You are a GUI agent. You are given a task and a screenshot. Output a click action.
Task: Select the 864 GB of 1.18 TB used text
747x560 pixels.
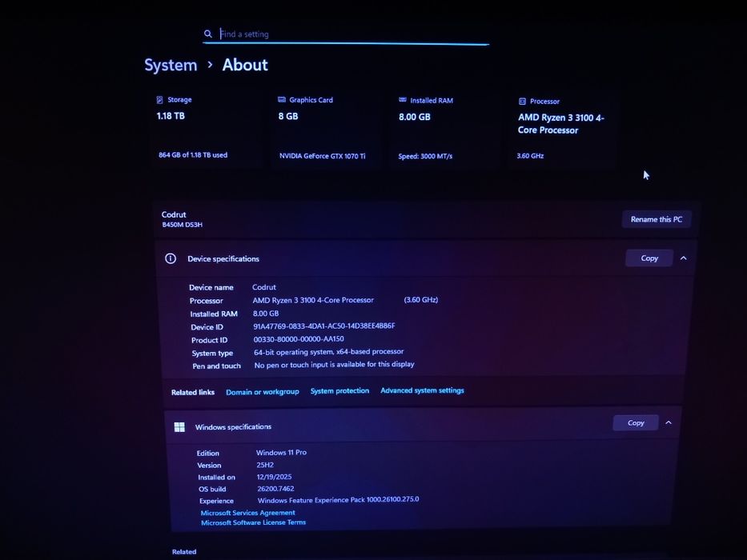pyautogui.click(x=193, y=154)
